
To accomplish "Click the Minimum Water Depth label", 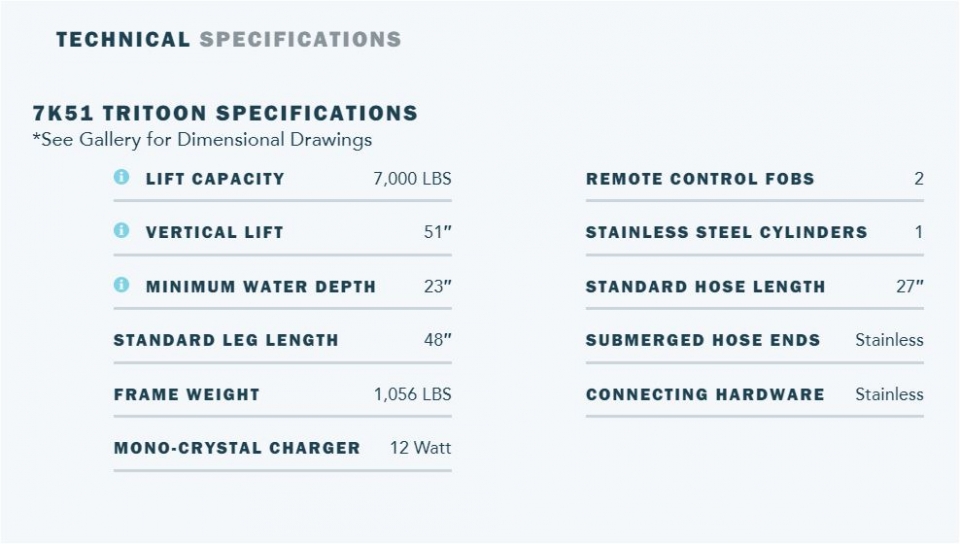I will pyautogui.click(x=261, y=286).
